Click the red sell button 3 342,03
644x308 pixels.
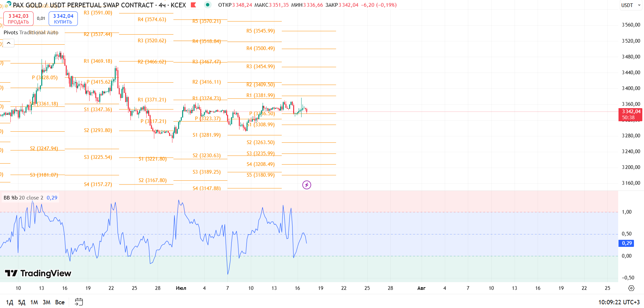(x=18, y=19)
